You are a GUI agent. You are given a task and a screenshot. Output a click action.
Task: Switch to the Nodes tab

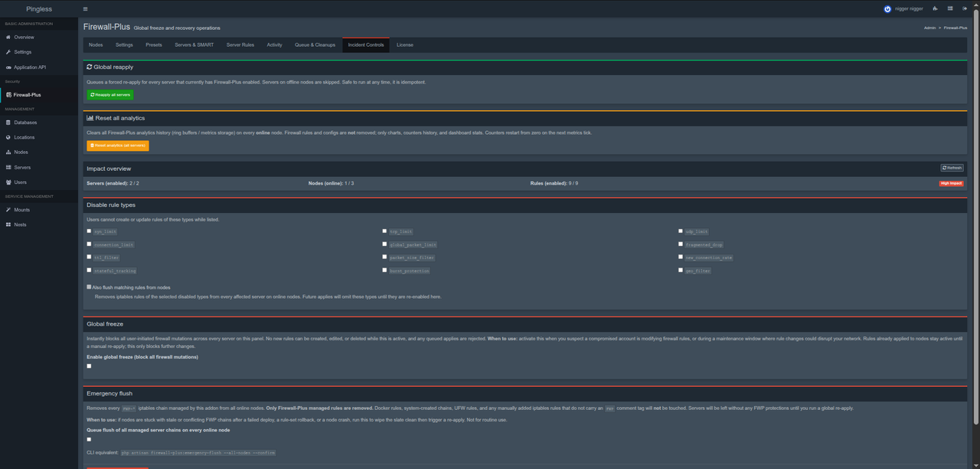pos(96,44)
